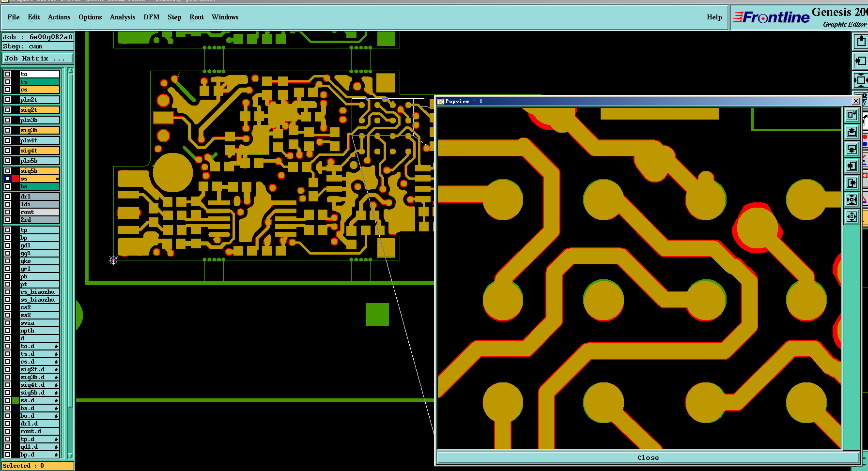This screenshot has height=471, width=868.
Task: Click the edit pencil icon on sig3b.d layer
Action: pos(56,377)
